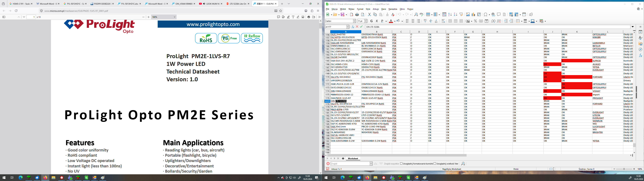This screenshot has width=644, height=181.
Task: Enable 'Uwzględnij wielkość liter' checkbox
Action: pyautogui.click(x=435, y=164)
